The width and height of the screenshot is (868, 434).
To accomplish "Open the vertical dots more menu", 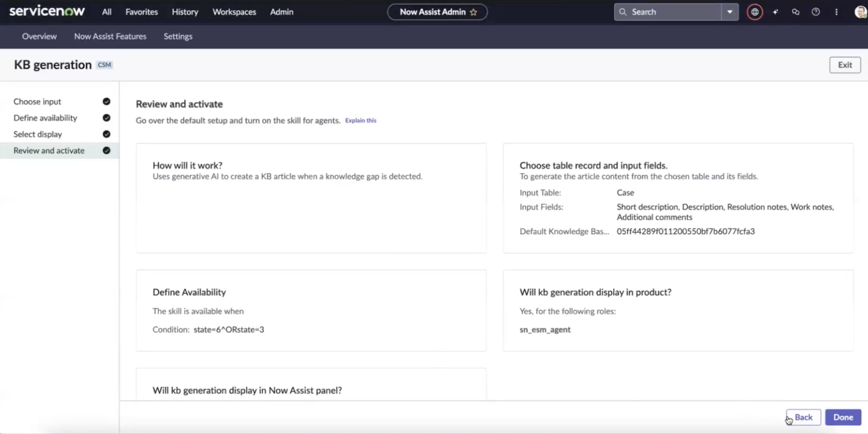I will click(836, 12).
